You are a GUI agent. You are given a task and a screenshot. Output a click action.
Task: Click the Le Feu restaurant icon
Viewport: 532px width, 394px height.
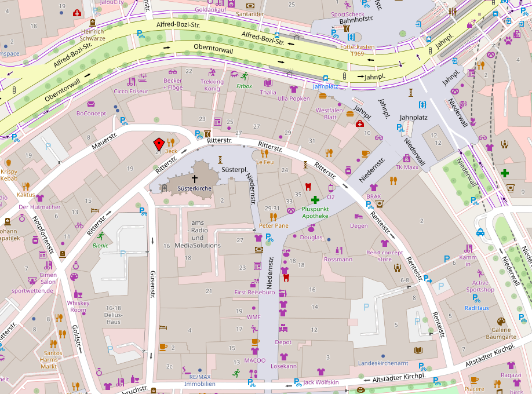click(x=265, y=154)
